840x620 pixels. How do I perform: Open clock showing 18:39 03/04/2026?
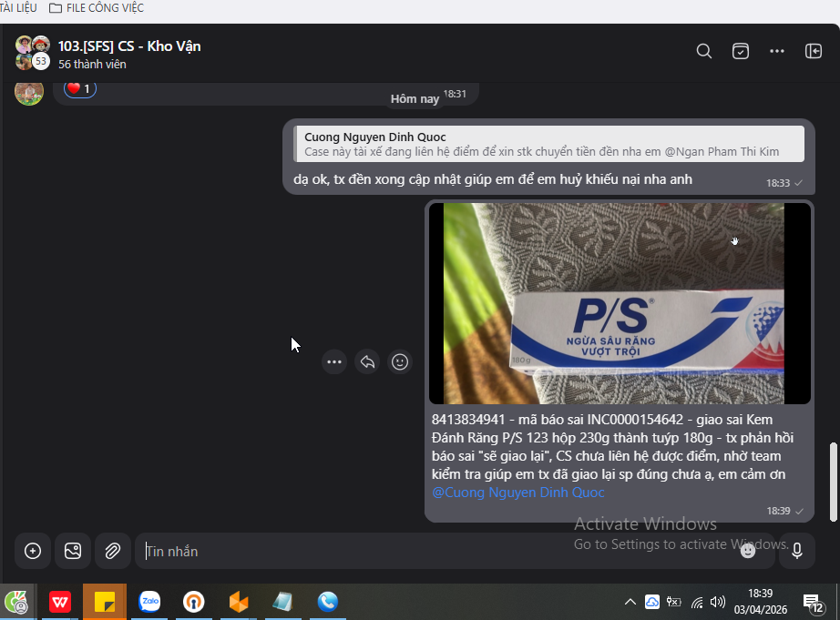pyautogui.click(x=760, y=601)
